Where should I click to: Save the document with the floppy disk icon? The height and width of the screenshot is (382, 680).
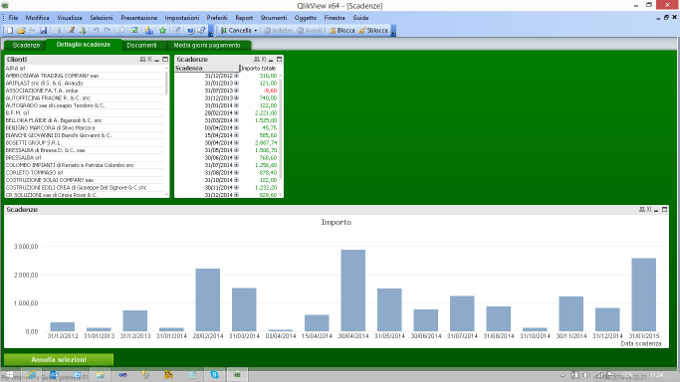(43, 30)
